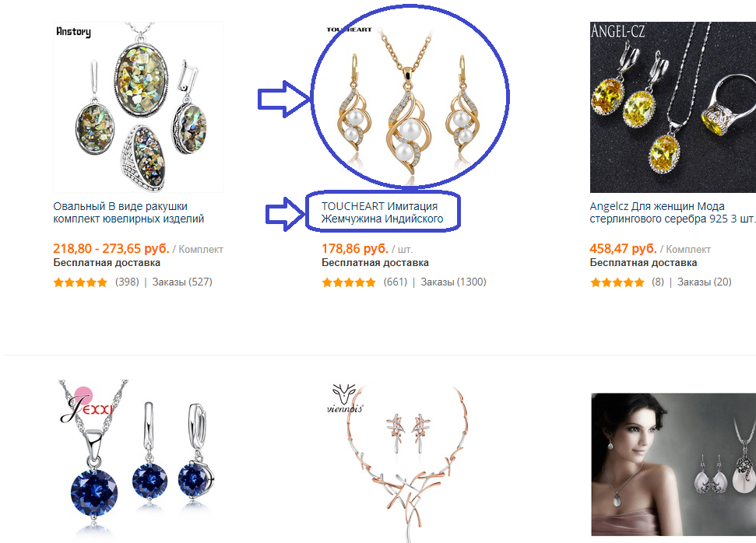
Task: Click 'Заказы (527)' orders link
Action: 182,282
